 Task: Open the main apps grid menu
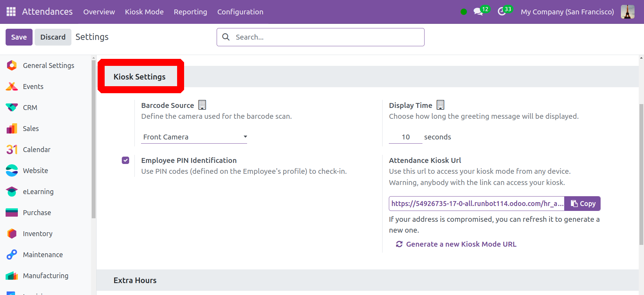click(11, 12)
